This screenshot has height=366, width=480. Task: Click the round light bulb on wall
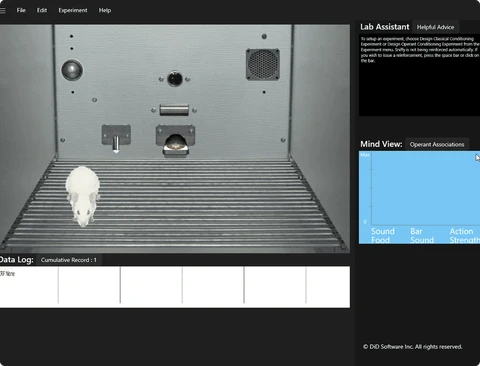point(72,70)
